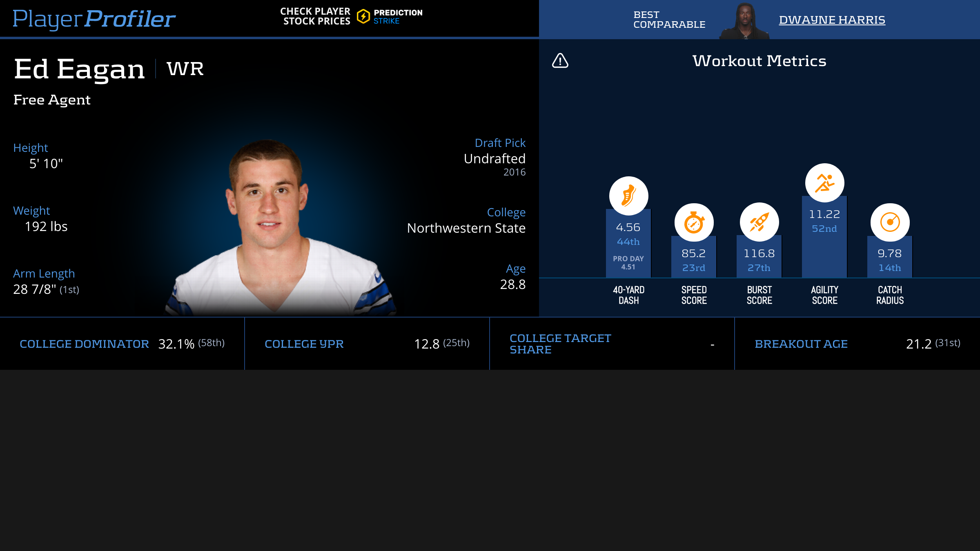980x551 pixels.
Task: Click the warning triangle icon beside Workout Metrics
Action: (560, 61)
